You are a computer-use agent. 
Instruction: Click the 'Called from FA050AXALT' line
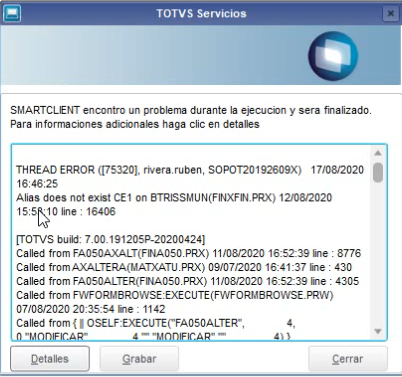coord(189,253)
